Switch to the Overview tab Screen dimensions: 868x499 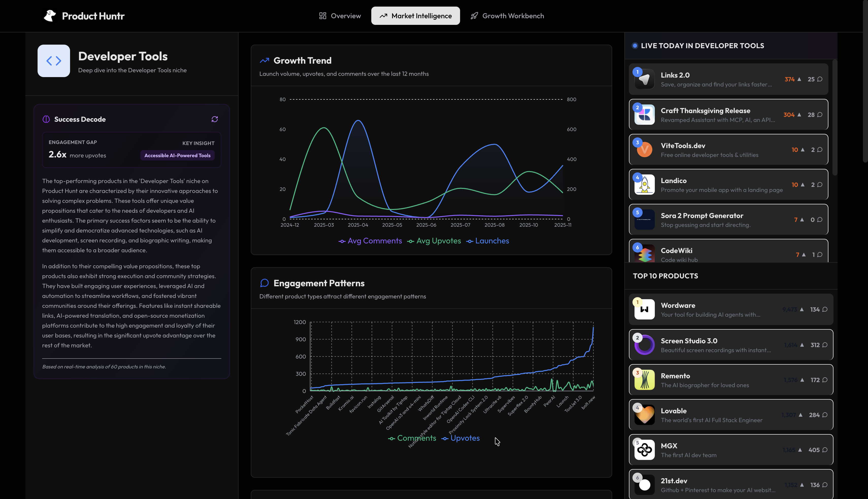[340, 16]
